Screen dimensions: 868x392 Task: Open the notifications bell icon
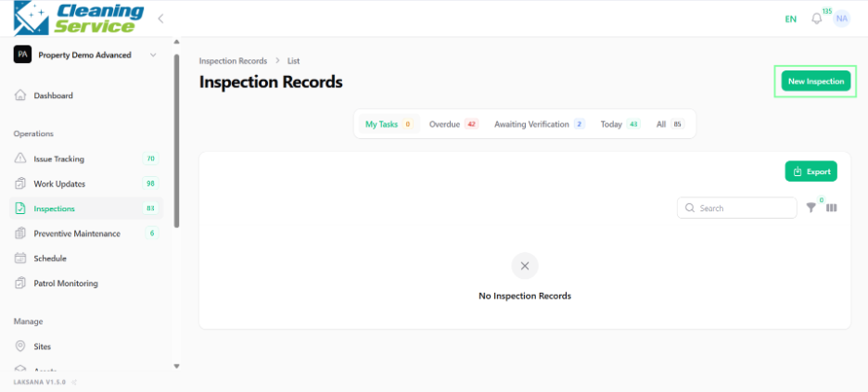tap(816, 19)
